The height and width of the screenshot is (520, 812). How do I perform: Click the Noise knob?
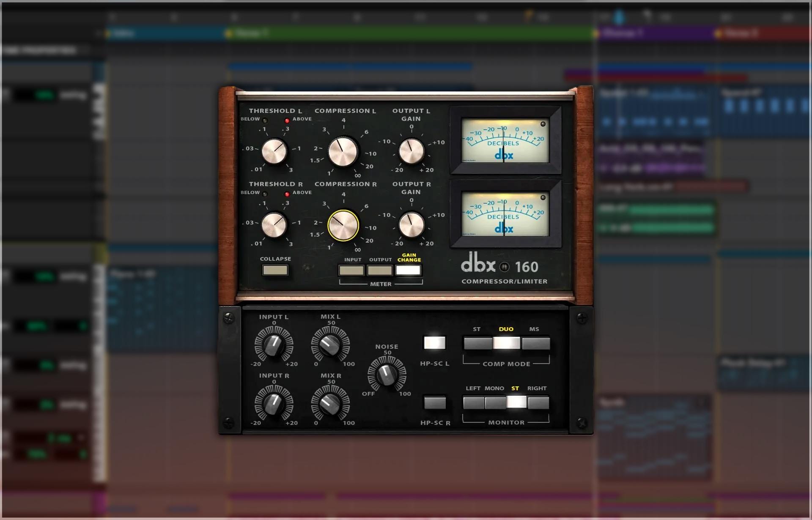click(387, 374)
